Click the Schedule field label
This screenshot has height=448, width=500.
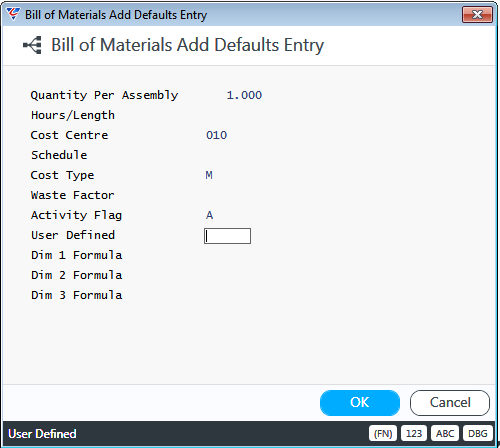click(x=59, y=155)
